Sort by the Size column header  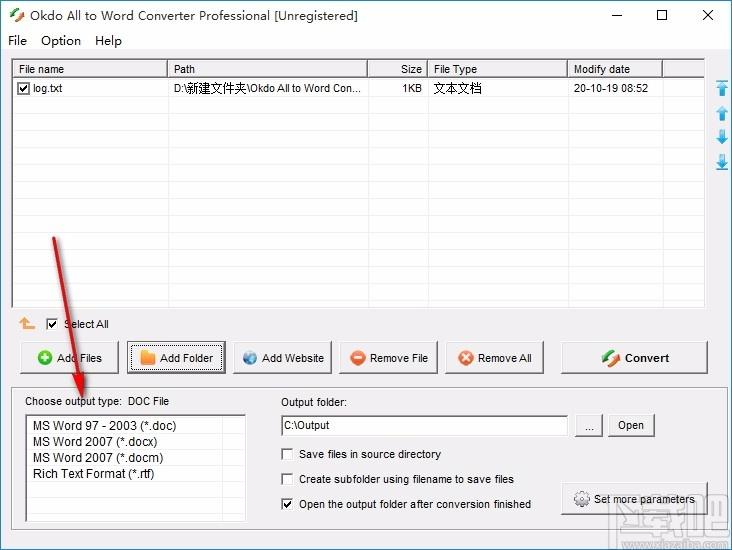pos(398,69)
